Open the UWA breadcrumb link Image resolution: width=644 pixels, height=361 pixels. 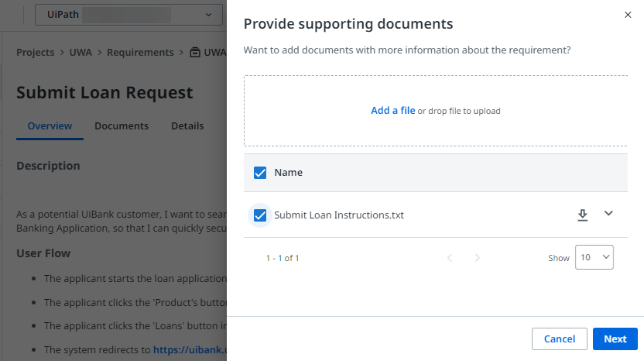[x=80, y=53]
